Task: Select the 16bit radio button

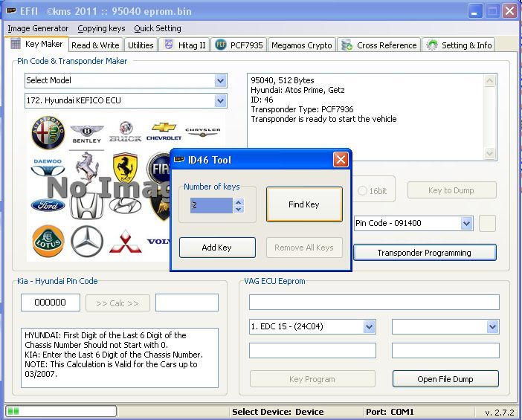Action: coord(363,191)
